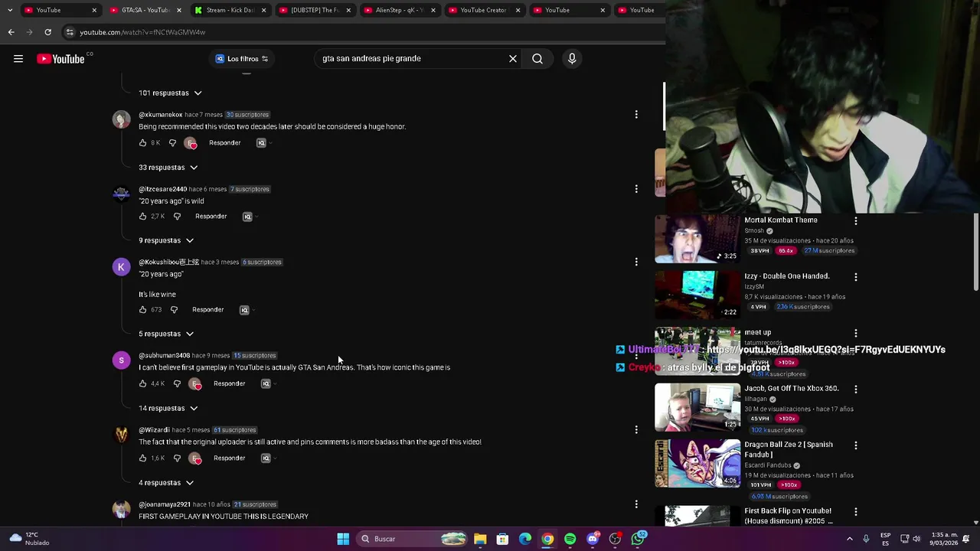Open options for Dragon Ball Zee 2 video
This screenshot has width=980, height=551.
[x=856, y=445]
